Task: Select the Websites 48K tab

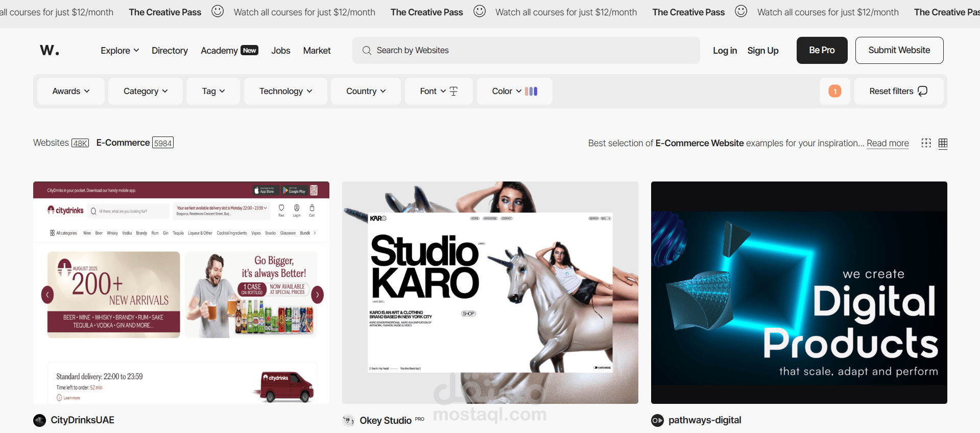Action: click(61, 143)
